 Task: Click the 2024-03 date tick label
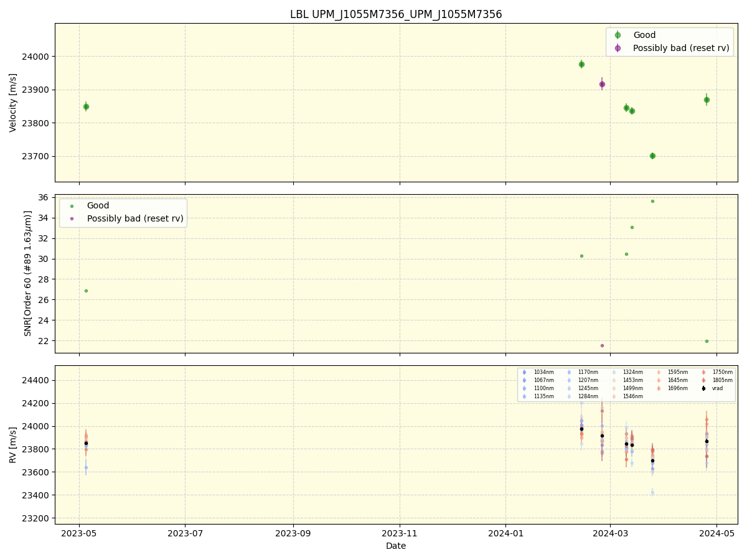pyautogui.click(x=610, y=533)
